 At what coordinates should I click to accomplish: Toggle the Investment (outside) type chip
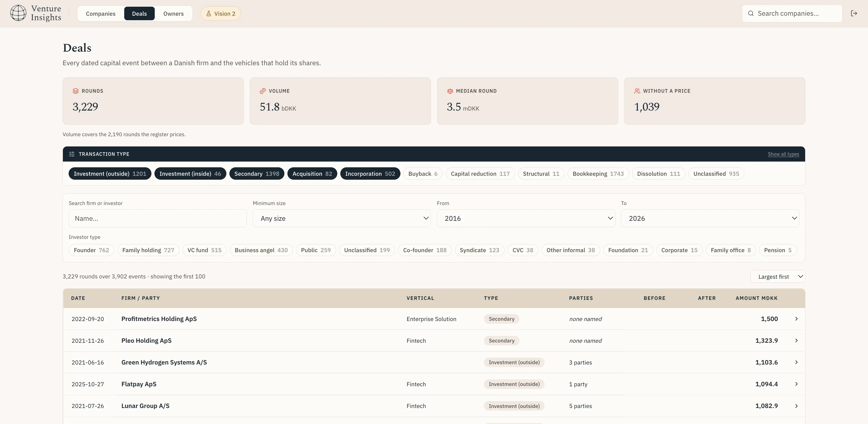tap(110, 173)
